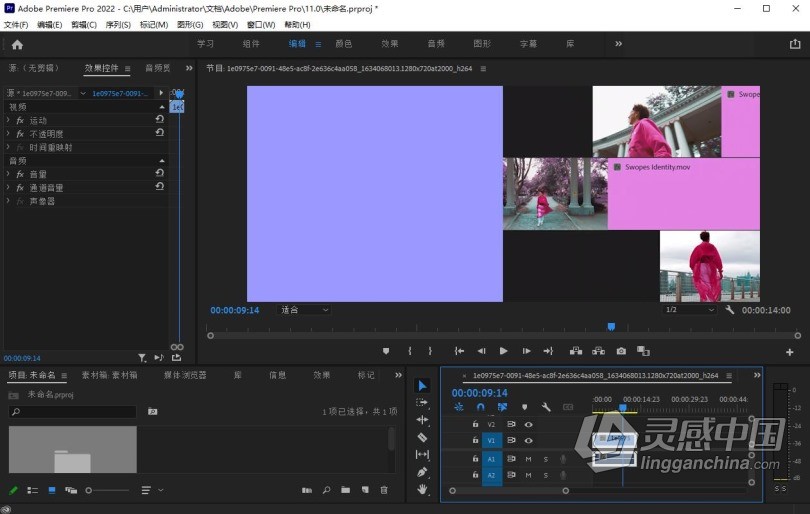The image size is (810, 514).
Task: Select the Razor tool
Action: (x=422, y=437)
